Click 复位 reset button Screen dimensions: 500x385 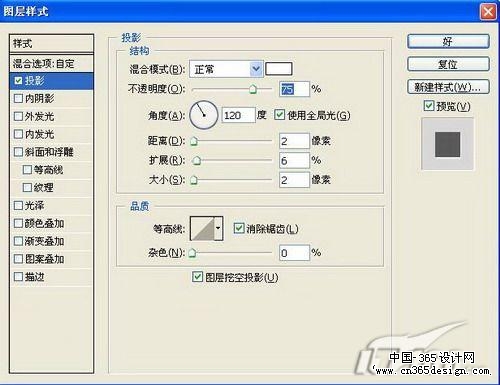point(448,64)
